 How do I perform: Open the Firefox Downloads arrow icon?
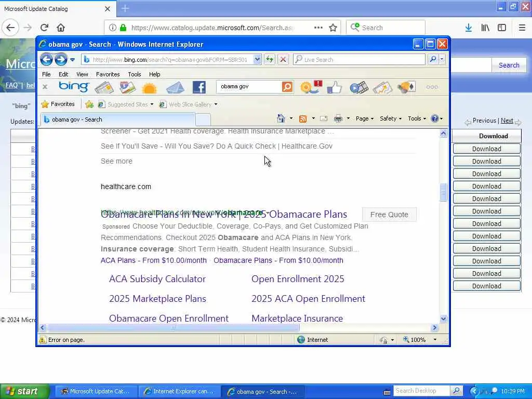tap(469, 28)
